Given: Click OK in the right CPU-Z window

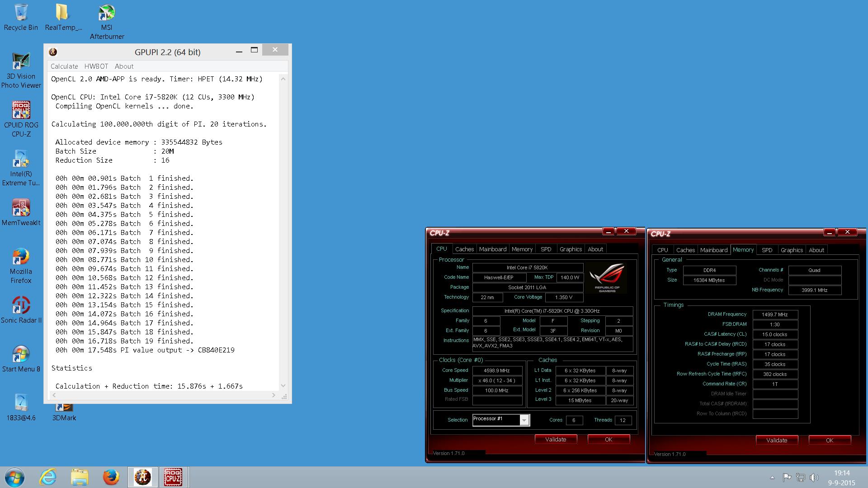Looking at the screenshot, I should 830,440.
